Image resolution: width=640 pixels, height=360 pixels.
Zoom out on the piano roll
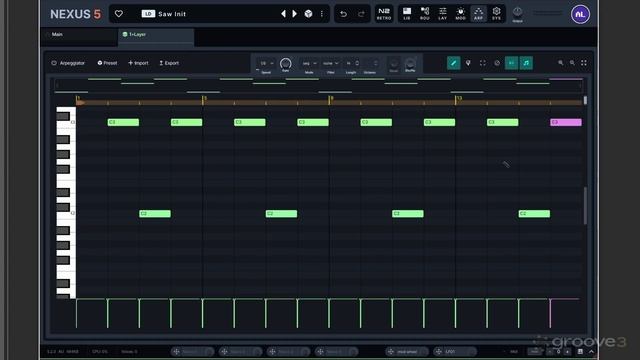point(572,63)
